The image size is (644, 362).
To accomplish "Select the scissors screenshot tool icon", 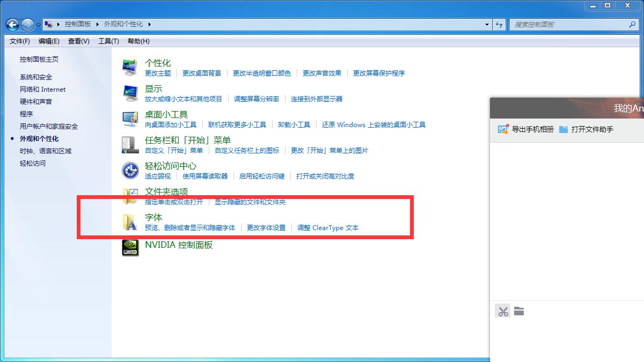I will click(x=503, y=311).
